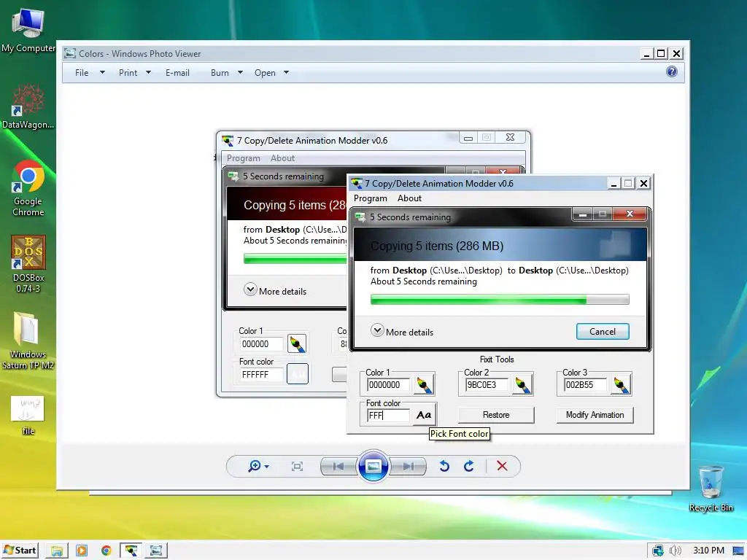Click the Color 2 field showing 9BC0E3

487,385
